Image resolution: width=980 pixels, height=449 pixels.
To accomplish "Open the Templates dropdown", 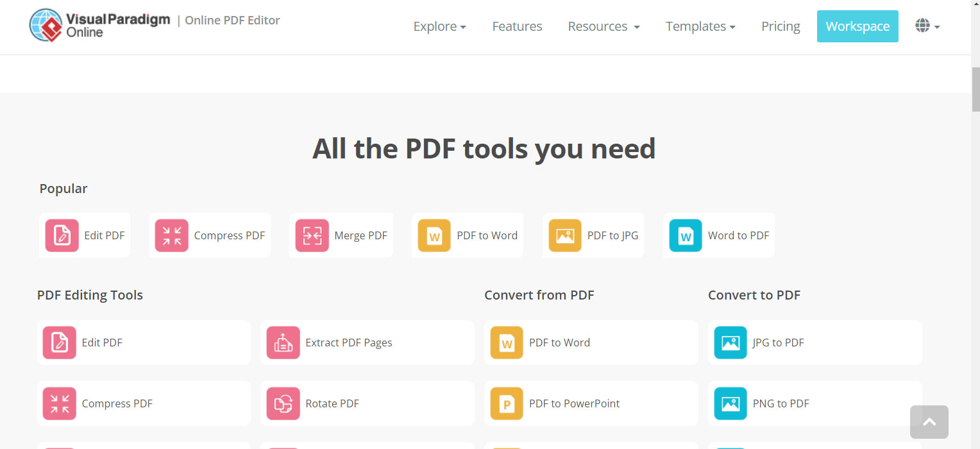I will 700,26.
